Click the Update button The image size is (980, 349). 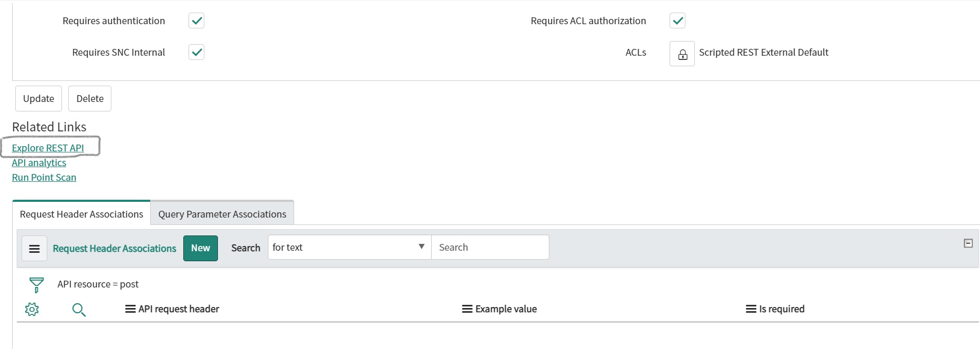[38, 98]
